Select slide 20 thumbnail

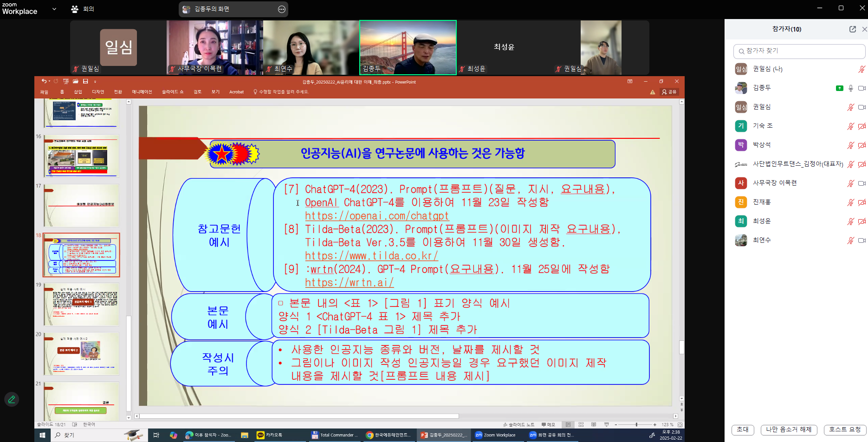tap(82, 354)
